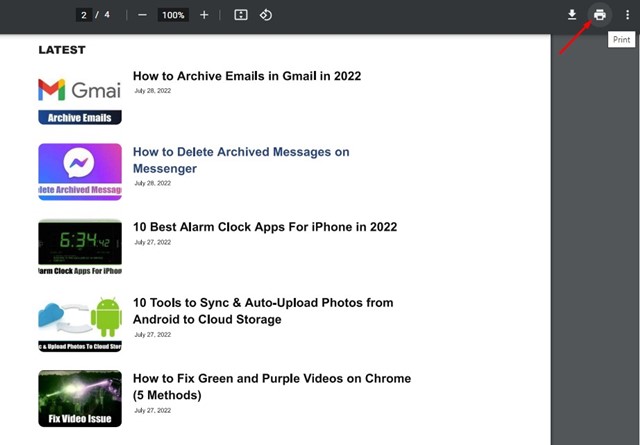
Task: Select the current page number field
Action: point(86,15)
